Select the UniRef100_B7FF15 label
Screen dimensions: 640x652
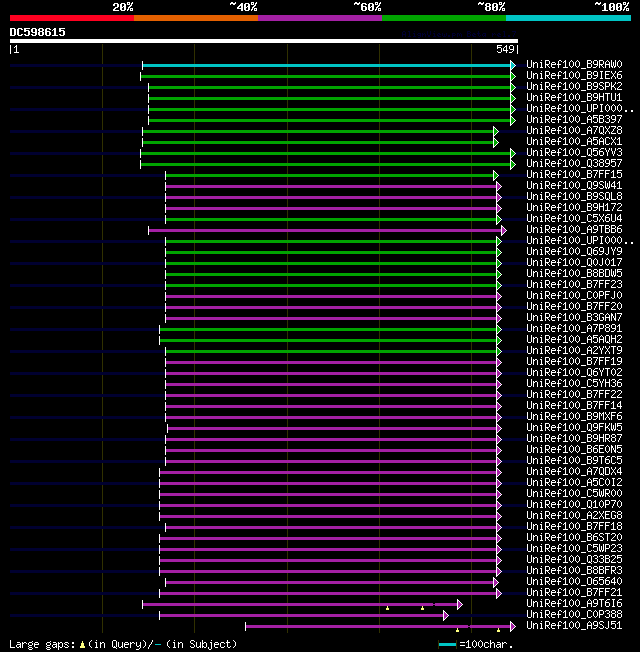[574, 174]
